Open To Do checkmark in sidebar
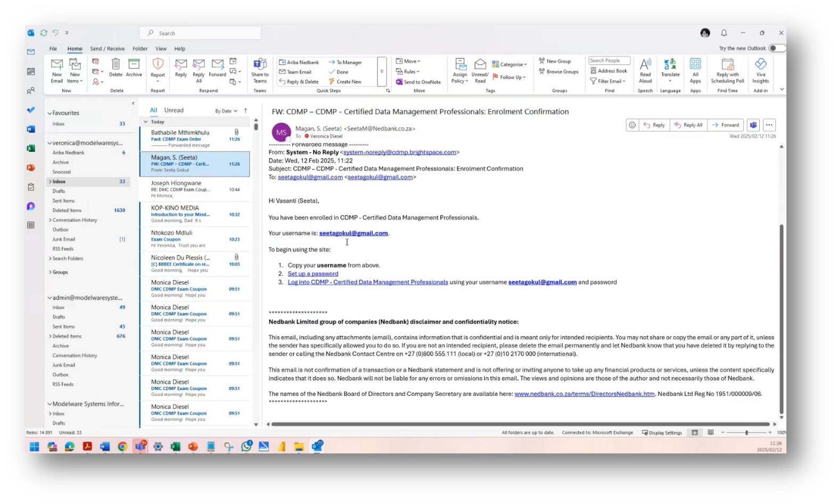 31,110
